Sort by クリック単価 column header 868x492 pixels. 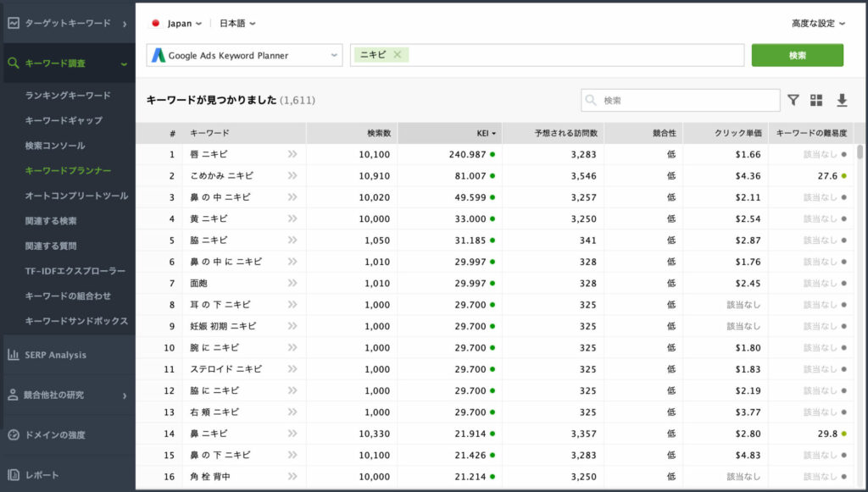pyautogui.click(x=738, y=133)
